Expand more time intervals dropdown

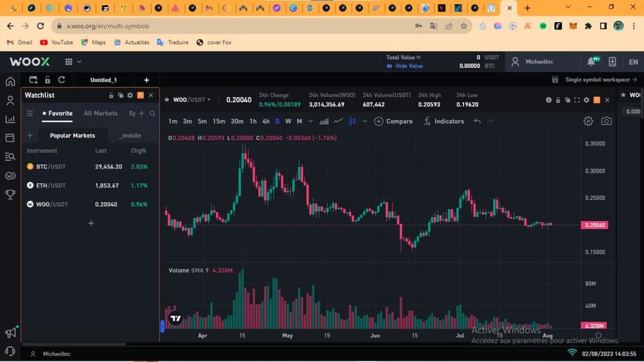tap(311, 121)
